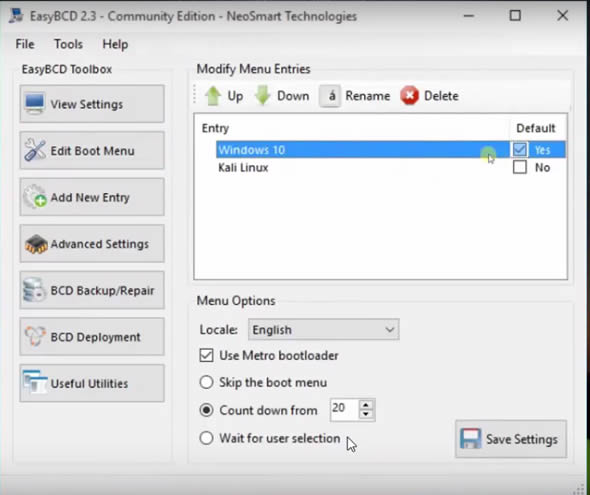Open the Tools menu

68,44
